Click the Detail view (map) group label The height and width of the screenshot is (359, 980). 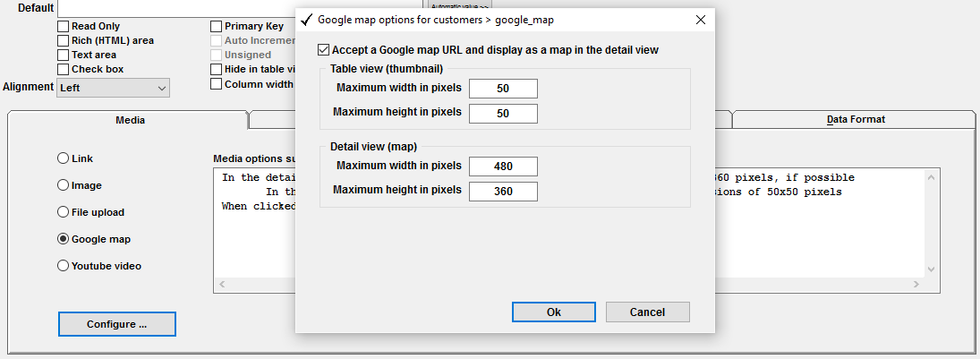tap(374, 148)
